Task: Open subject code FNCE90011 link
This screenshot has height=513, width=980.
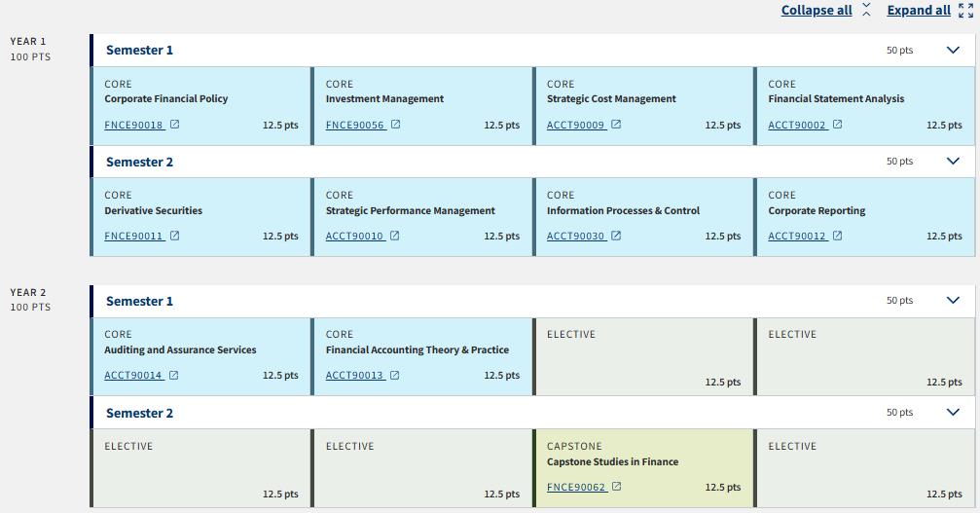Action: point(133,237)
